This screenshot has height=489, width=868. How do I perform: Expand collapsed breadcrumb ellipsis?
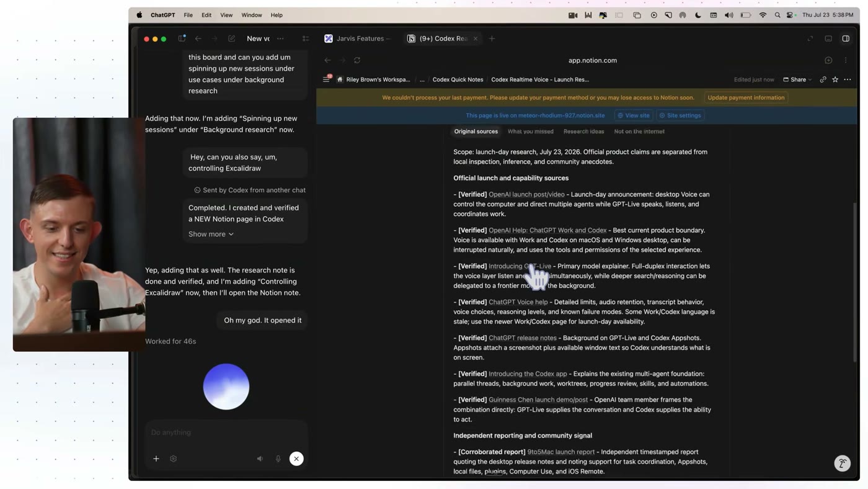coord(422,79)
